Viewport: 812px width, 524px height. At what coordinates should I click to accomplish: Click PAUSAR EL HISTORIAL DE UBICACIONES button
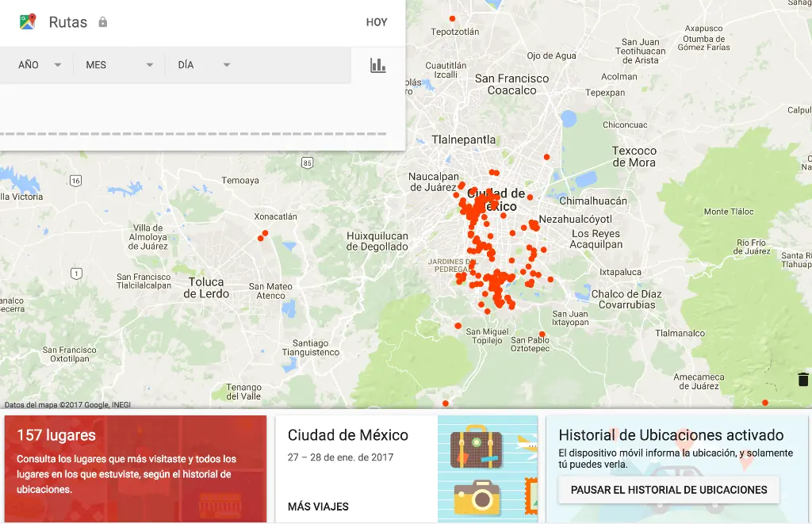[668, 490]
